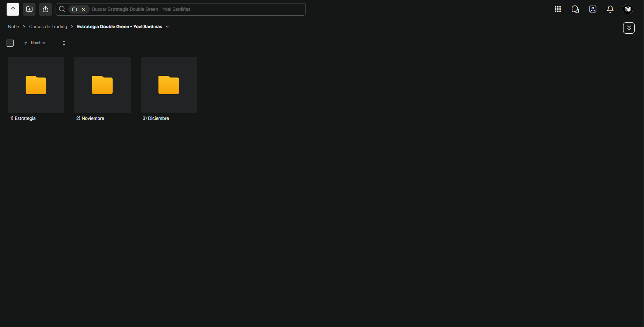Click the search magnifier icon
Image resolution: width=644 pixels, height=327 pixels.
pyautogui.click(x=62, y=9)
